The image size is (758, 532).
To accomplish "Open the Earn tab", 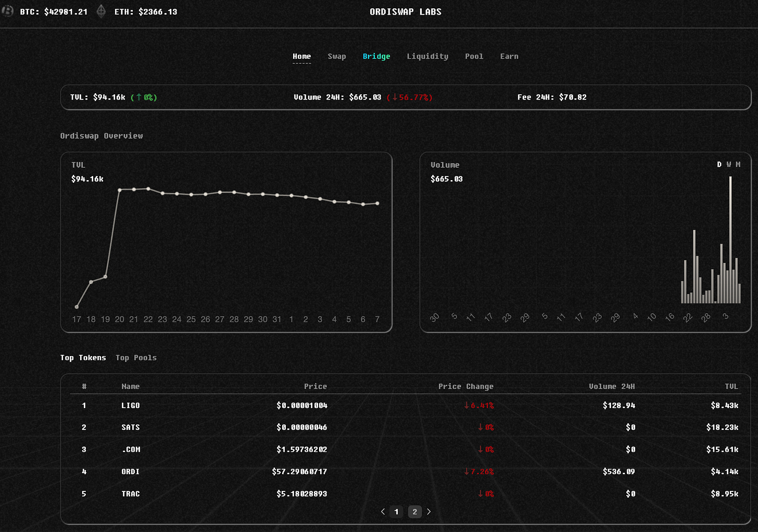I will [509, 56].
